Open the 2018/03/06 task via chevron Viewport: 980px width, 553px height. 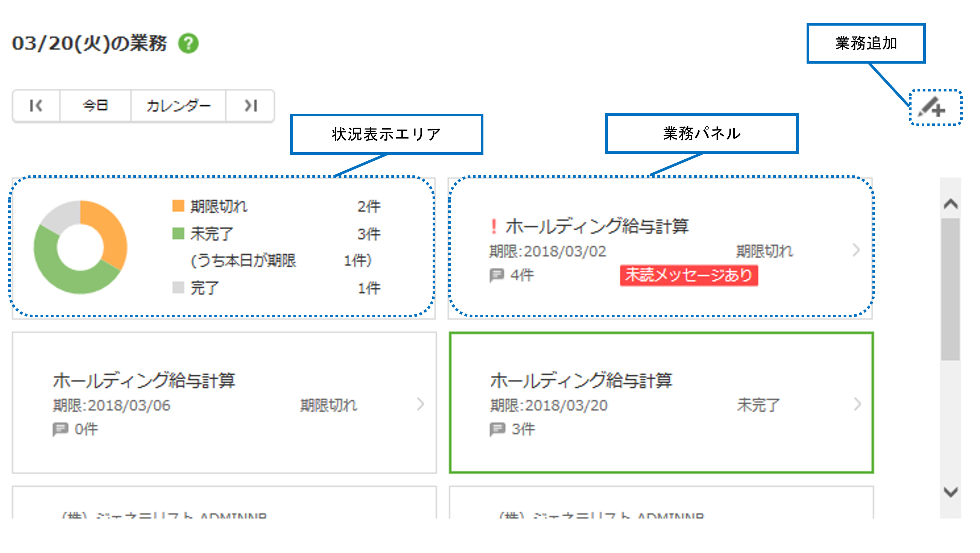[x=420, y=404]
